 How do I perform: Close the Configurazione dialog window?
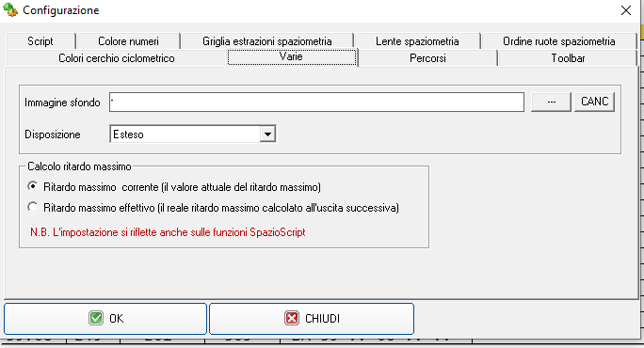(626, 10)
